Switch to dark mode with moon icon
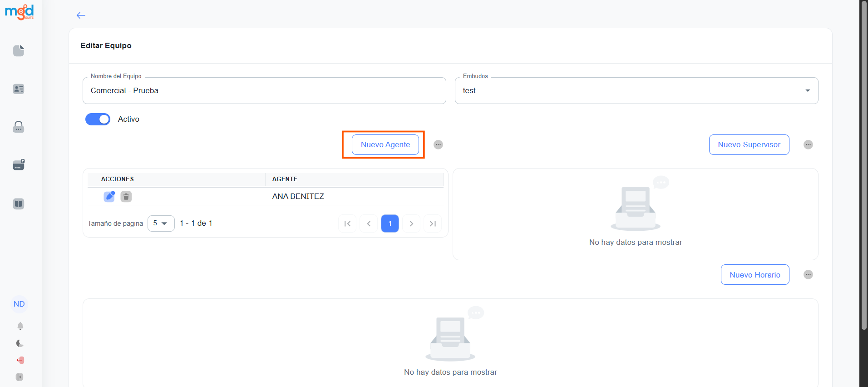 [20, 343]
